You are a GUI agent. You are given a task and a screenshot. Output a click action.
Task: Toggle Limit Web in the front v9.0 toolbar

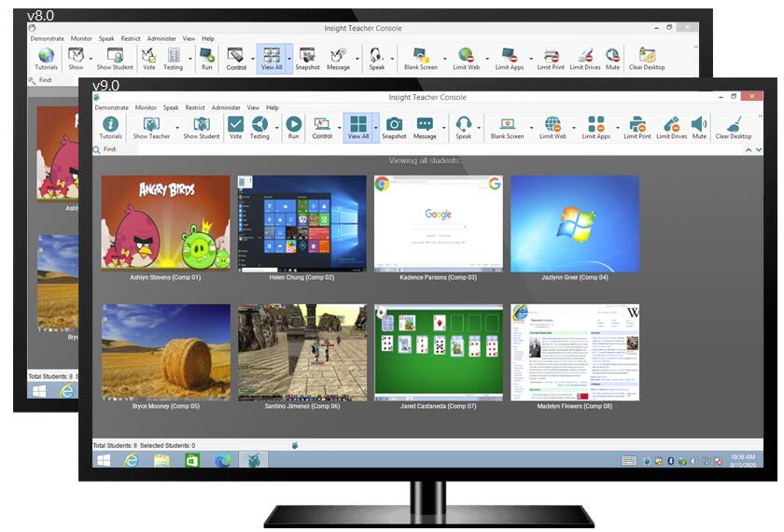coord(553,125)
